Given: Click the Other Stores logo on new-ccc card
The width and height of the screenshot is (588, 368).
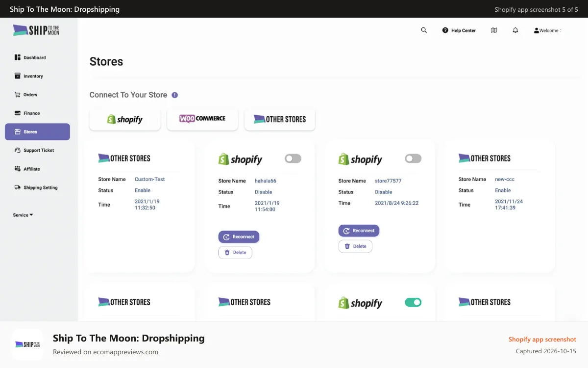Looking at the screenshot, I should point(485,158).
